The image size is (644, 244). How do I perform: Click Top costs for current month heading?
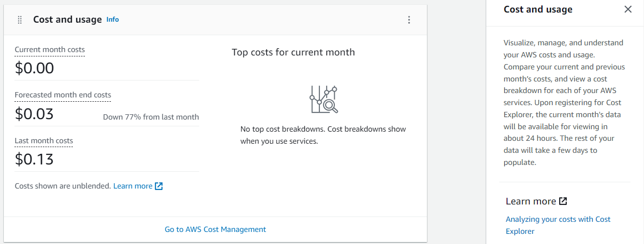pos(293,52)
